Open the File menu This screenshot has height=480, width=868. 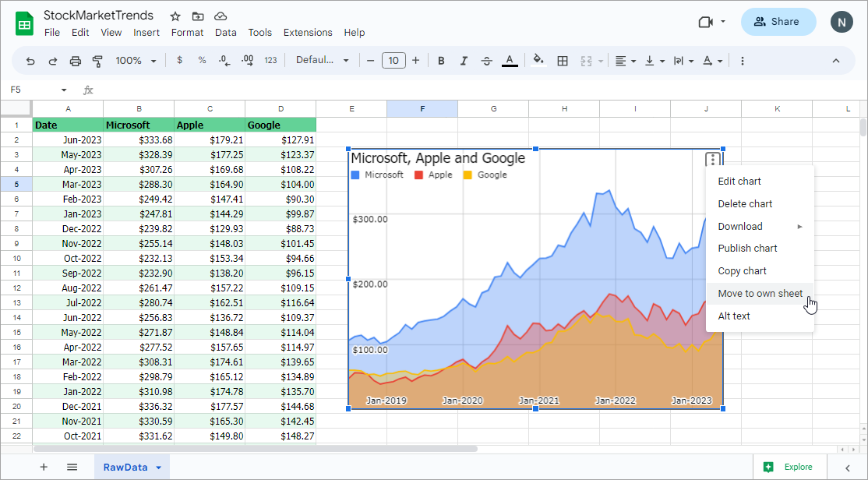tap(52, 33)
